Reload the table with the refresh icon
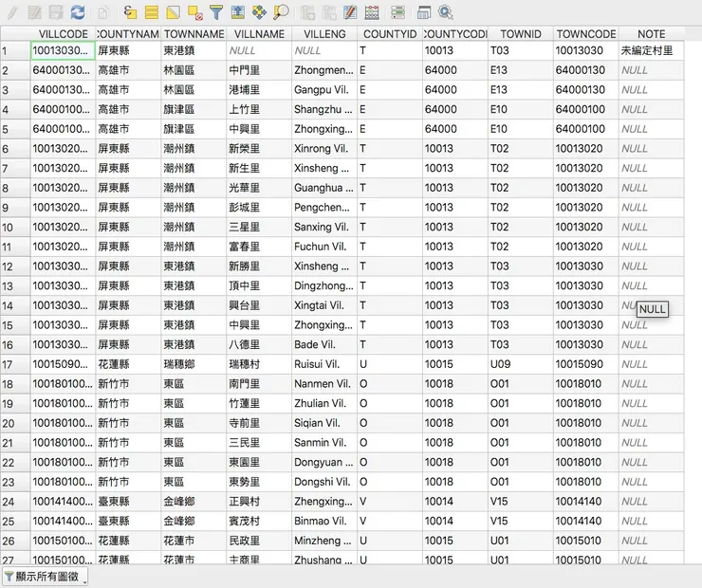Image resolution: width=702 pixels, height=588 pixels. (x=78, y=12)
